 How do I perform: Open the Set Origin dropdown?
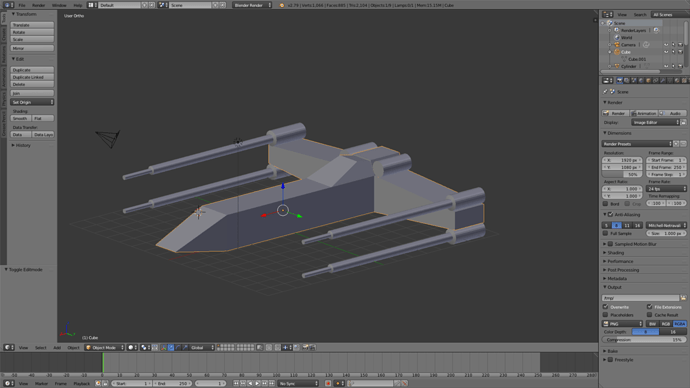click(32, 102)
